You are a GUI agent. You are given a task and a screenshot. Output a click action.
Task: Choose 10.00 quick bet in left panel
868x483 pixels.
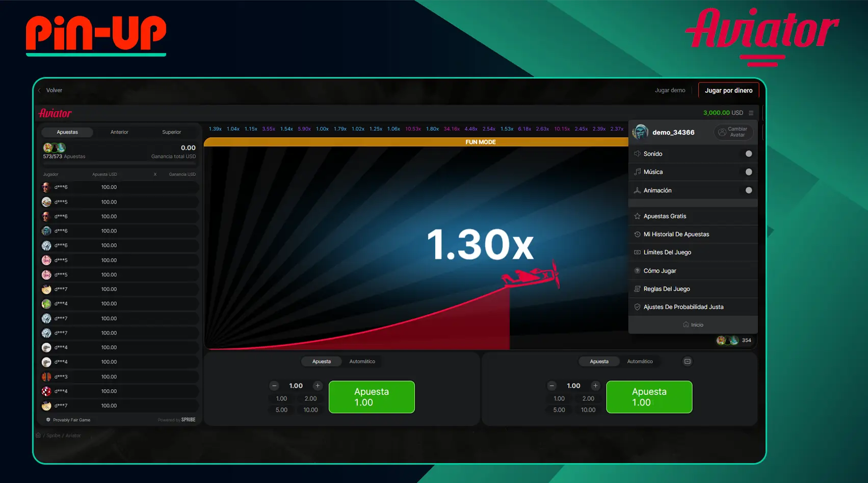(310, 410)
